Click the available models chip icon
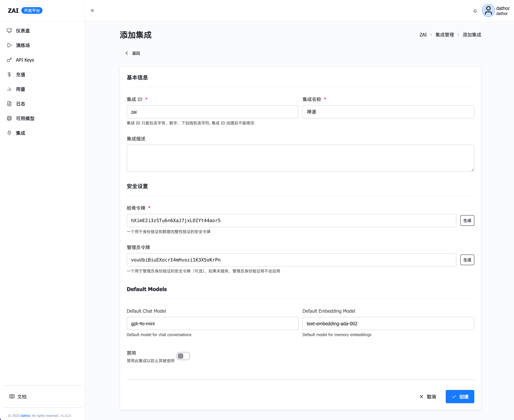514x420 pixels. (9, 118)
